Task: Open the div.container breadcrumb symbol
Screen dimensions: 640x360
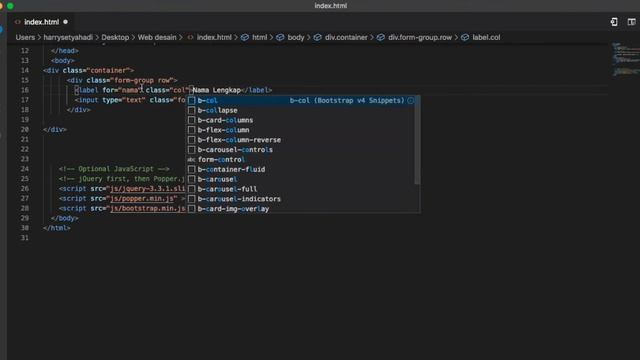Action: [x=346, y=37]
